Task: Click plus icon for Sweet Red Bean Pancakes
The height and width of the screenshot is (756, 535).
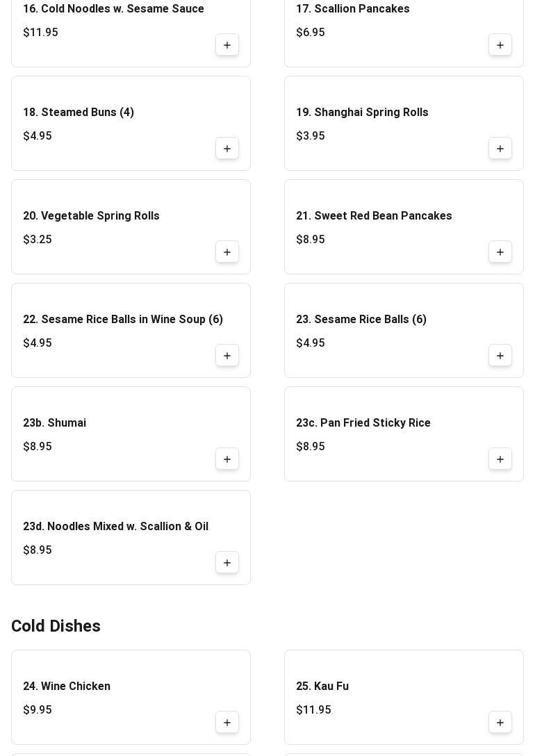Action: (x=500, y=252)
